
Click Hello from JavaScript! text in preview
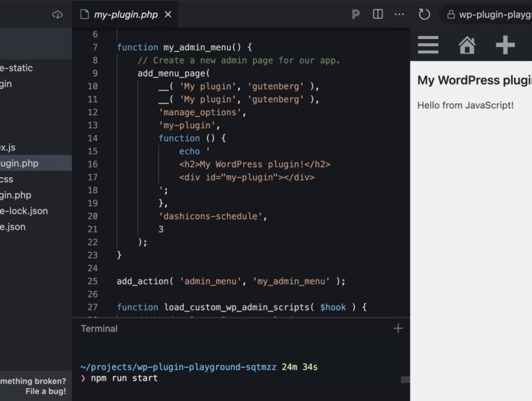[x=465, y=105]
